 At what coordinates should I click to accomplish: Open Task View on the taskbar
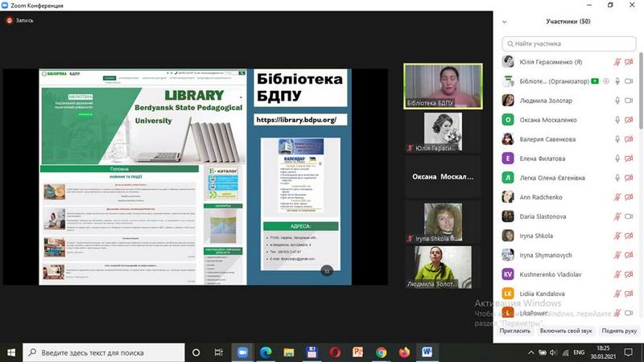219,352
